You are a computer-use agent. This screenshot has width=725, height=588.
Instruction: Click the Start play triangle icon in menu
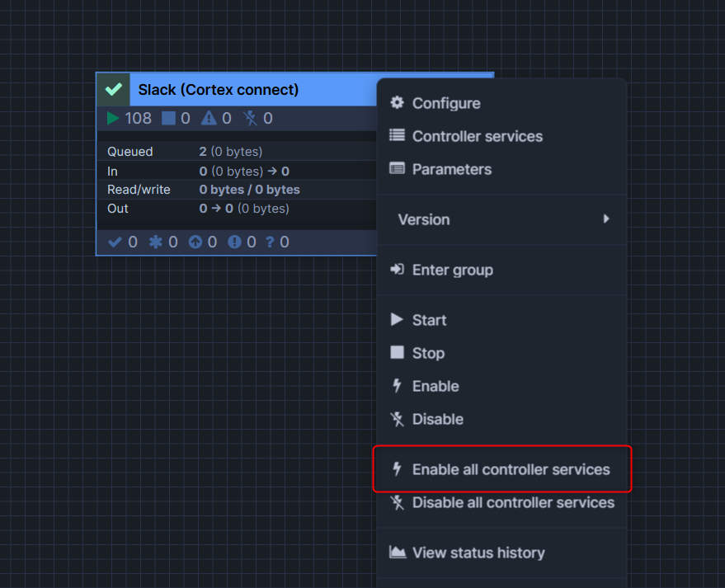pos(397,319)
